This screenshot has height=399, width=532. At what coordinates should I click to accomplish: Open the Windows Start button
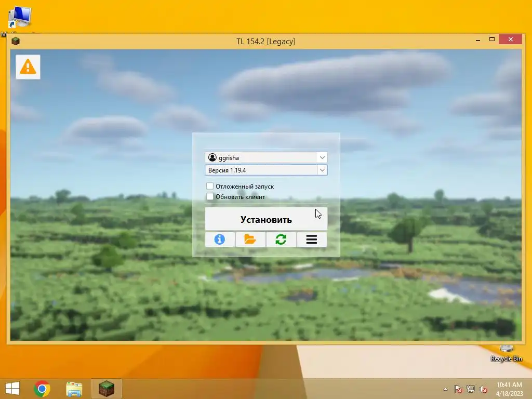click(x=12, y=389)
